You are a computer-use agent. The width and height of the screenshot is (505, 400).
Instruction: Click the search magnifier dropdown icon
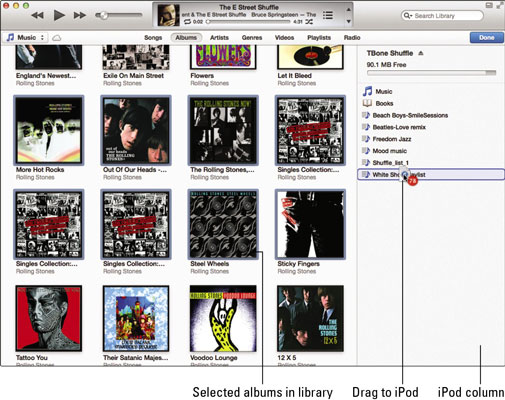pos(408,16)
